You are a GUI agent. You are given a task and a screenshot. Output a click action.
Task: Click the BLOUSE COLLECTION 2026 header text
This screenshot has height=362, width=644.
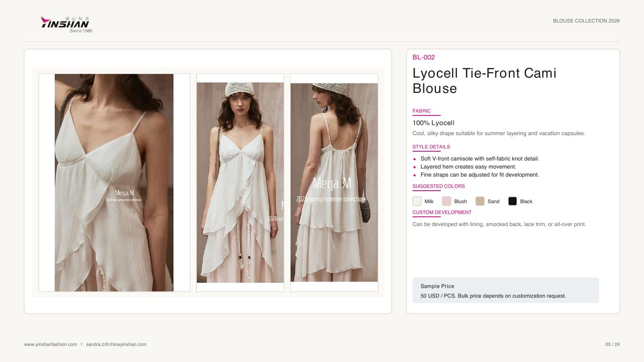586,21
